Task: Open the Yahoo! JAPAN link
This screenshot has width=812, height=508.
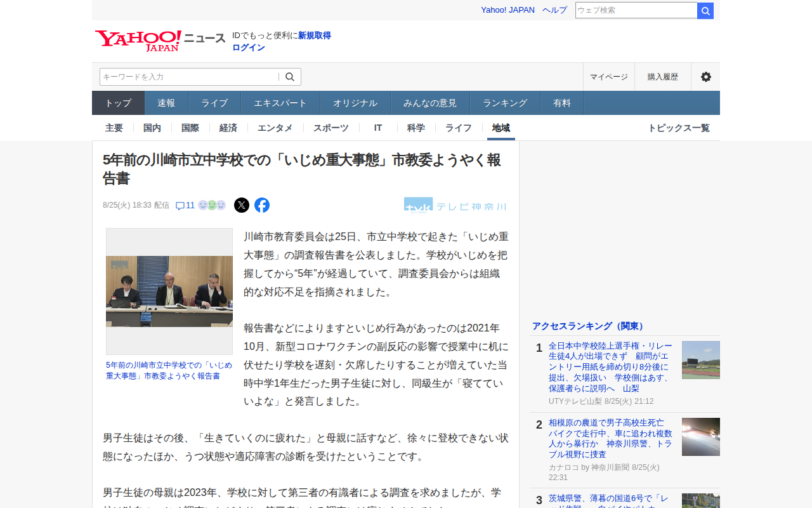Action: [x=507, y=10]
